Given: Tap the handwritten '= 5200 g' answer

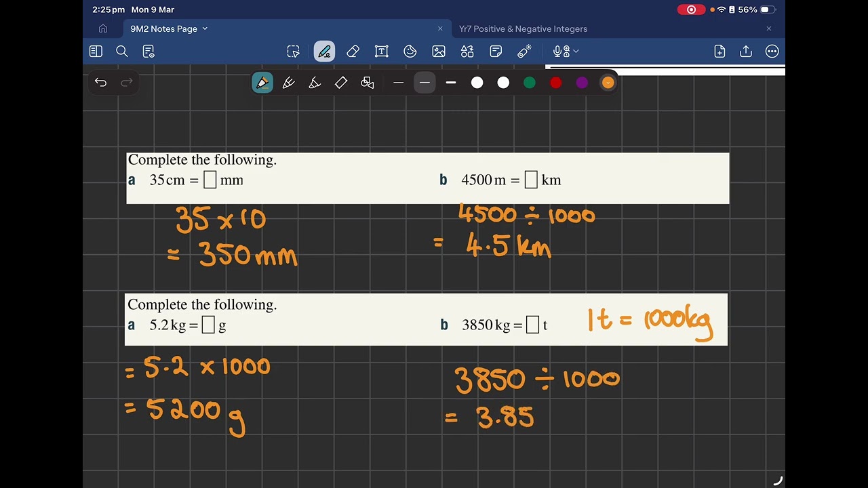Looking at the screenshot, I should coord(185,414).
